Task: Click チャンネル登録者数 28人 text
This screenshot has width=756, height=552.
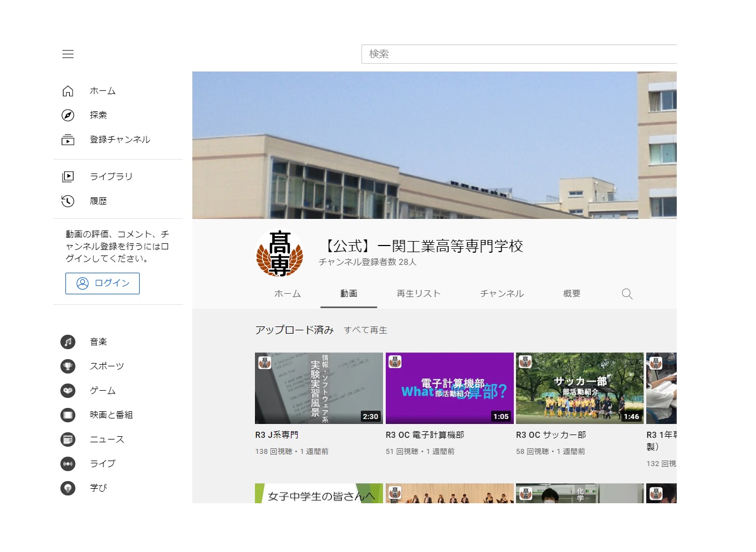Action: click(x=367, y=262)
